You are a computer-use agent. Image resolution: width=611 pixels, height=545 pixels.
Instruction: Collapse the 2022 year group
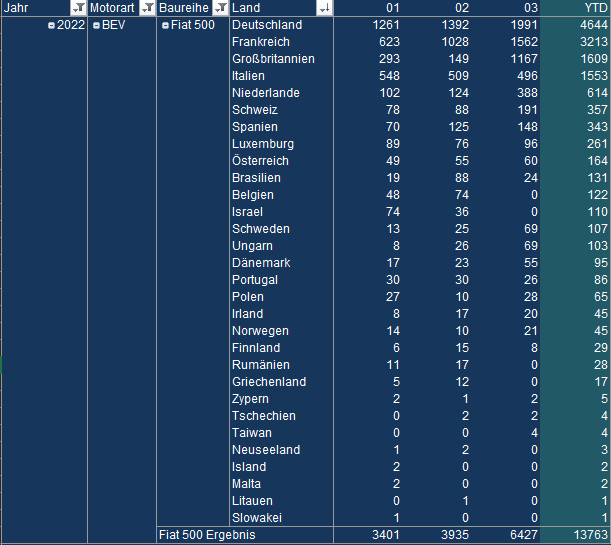pyautogui.click(x=51, y=25)
